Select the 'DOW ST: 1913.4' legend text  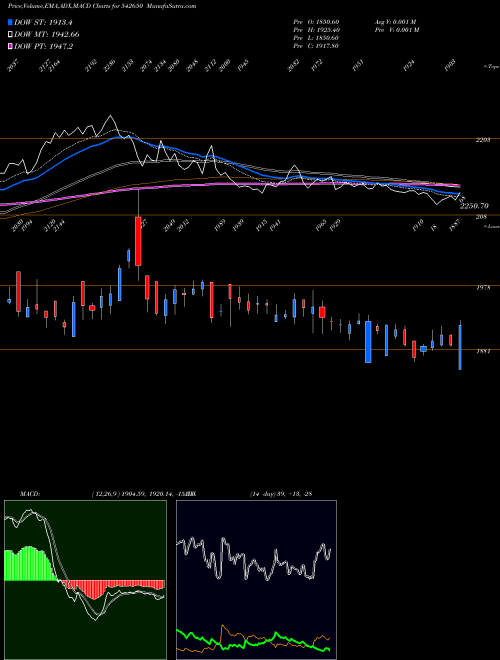(x=43, y=22)
